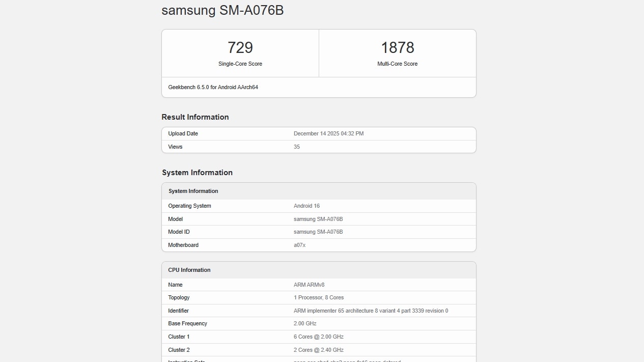Click the Views row showing 35

pos(319,147)
